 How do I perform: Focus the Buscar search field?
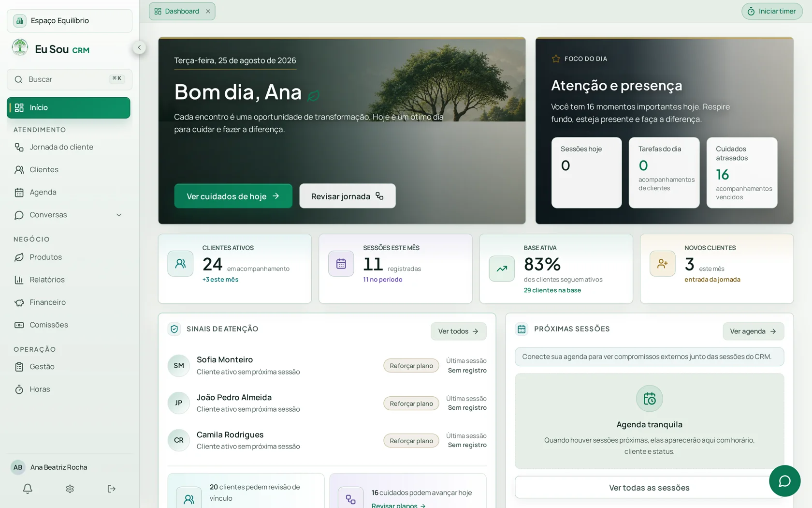pos(70,79)
